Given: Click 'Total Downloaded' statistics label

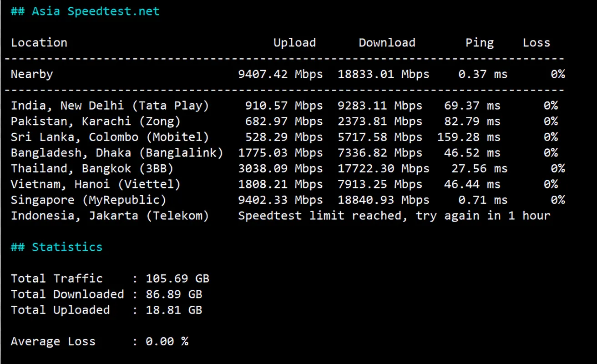Looking at the screenshot, I should [x=67, y=294].
